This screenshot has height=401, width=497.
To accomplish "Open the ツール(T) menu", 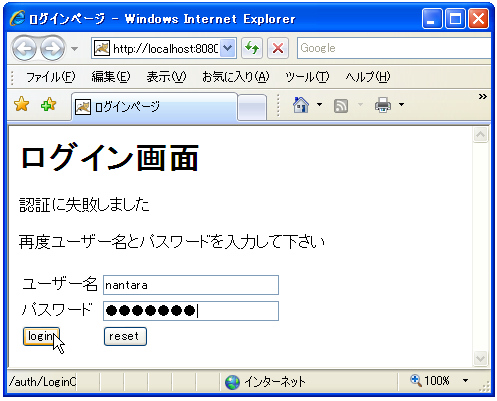I will click(x=307, y=77).
